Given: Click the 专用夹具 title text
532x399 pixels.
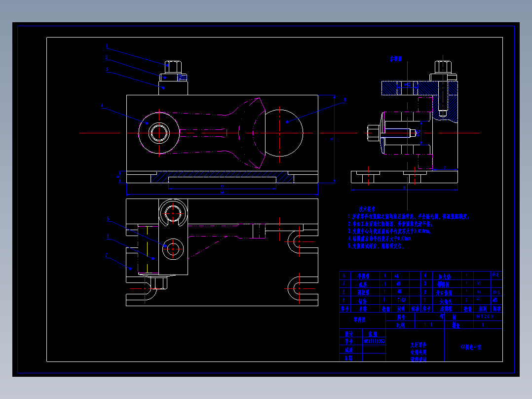Looking at the screenshot, I should tap(418, 352).
